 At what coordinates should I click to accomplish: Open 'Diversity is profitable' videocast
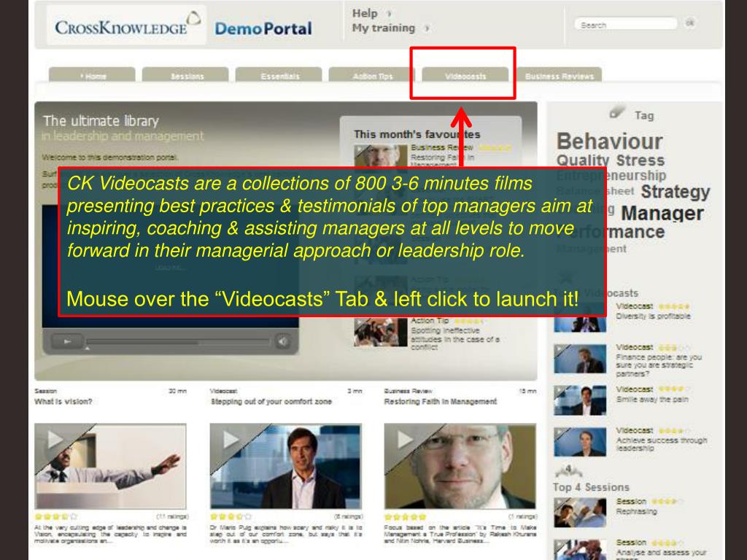(653, 316)
